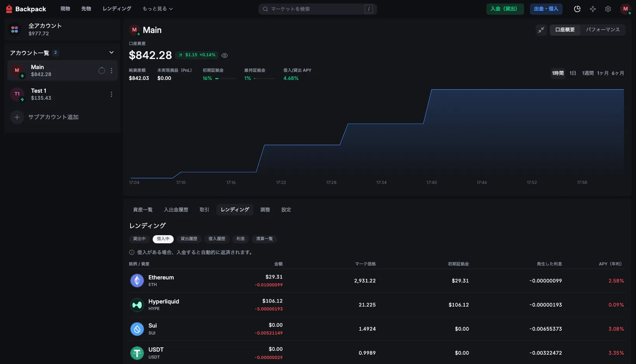This screenshot has width=636, height=364.
Task: Collapse the chart with shrink arrows icon
Action: [541, 30]
